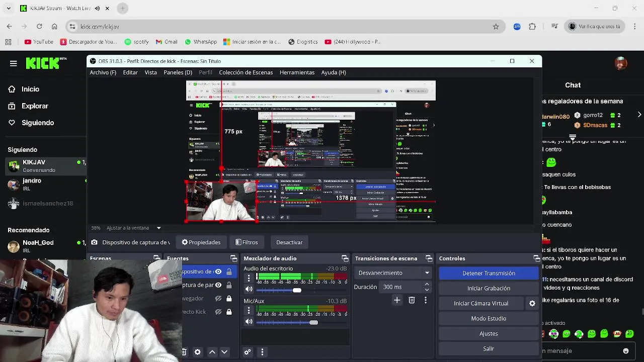Show the hidden Directo Kick source

tap(218, 312)
